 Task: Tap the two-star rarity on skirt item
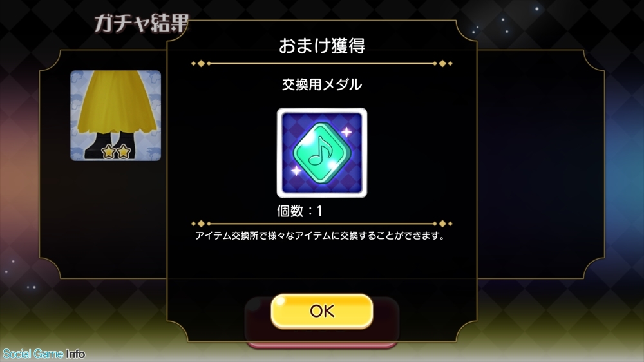(x=116, y=151)
